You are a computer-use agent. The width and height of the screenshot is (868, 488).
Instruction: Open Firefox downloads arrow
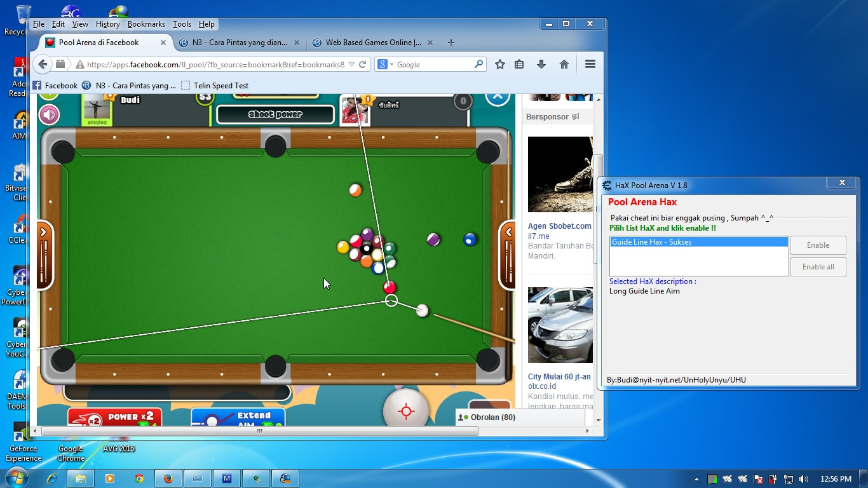point(541,64)
